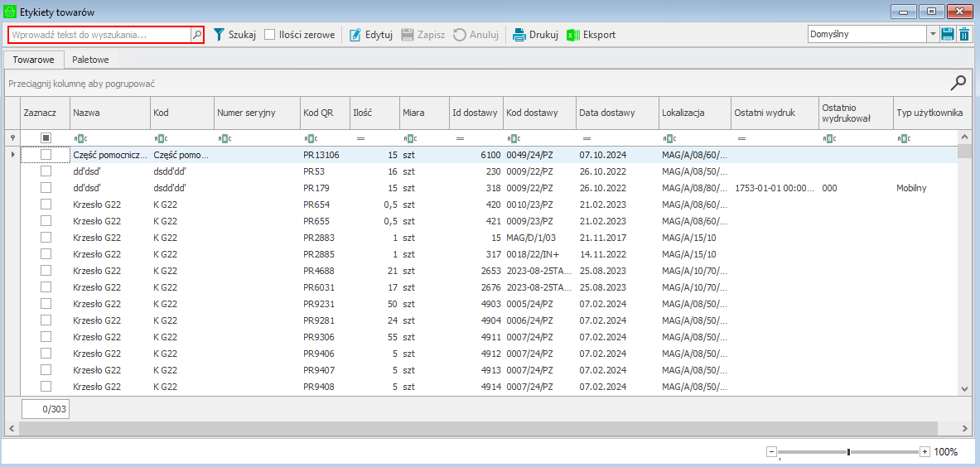Click the magnifier icon in search box
Viewport: 980px width, 467px height.
click(x=196, y=35)
